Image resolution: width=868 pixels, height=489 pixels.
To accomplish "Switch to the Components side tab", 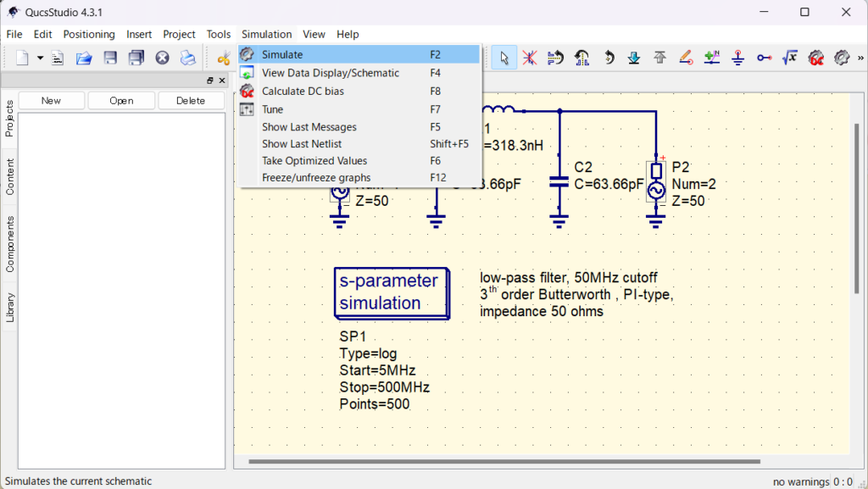I will point(9,244).
